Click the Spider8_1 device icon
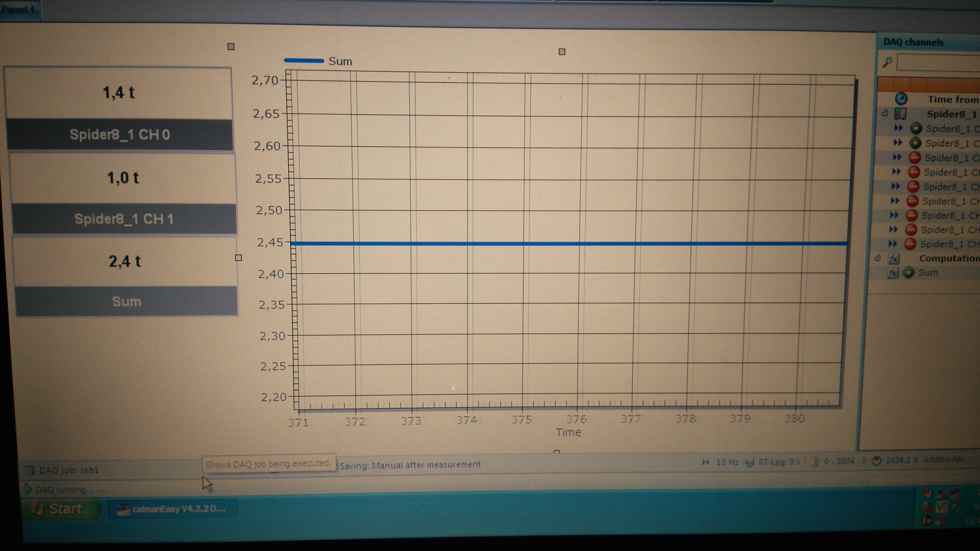Screen dimensions: 980x551 [900, 113]
